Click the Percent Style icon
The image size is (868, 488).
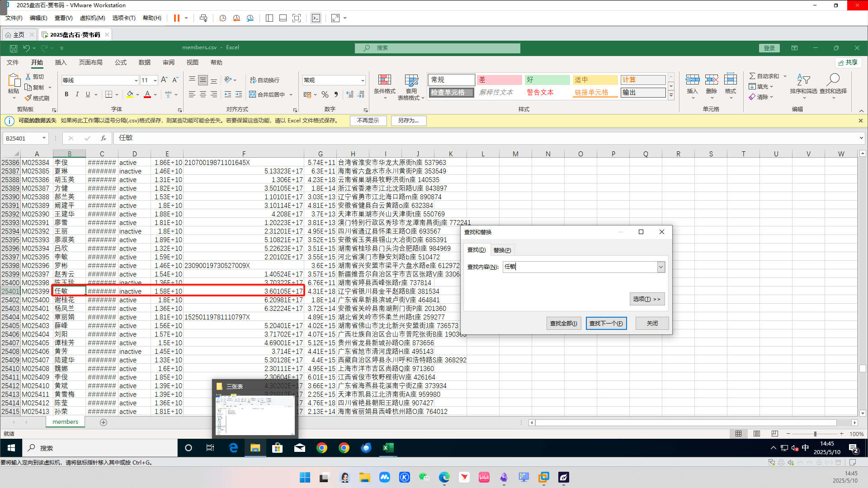[325, 94]
